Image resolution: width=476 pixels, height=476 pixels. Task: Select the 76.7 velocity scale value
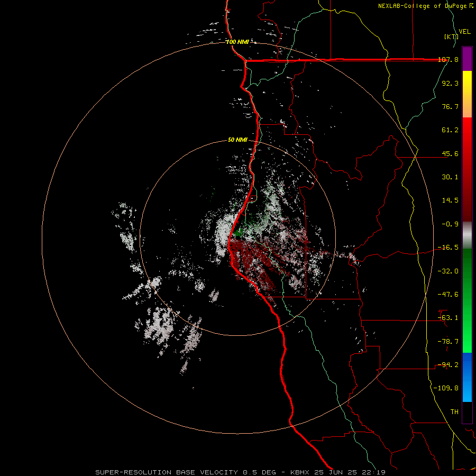[x=450, y=106]
